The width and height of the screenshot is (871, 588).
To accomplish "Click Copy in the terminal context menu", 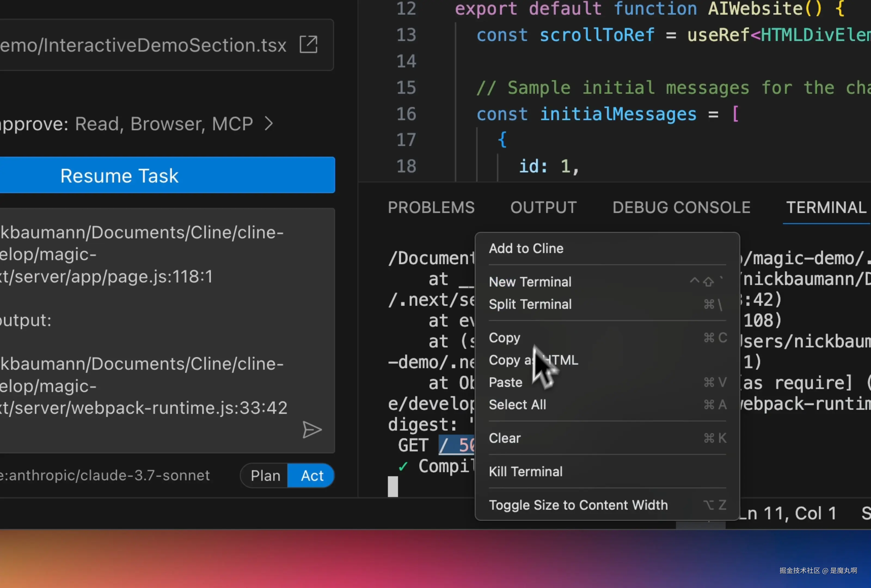I will point(504,338).
